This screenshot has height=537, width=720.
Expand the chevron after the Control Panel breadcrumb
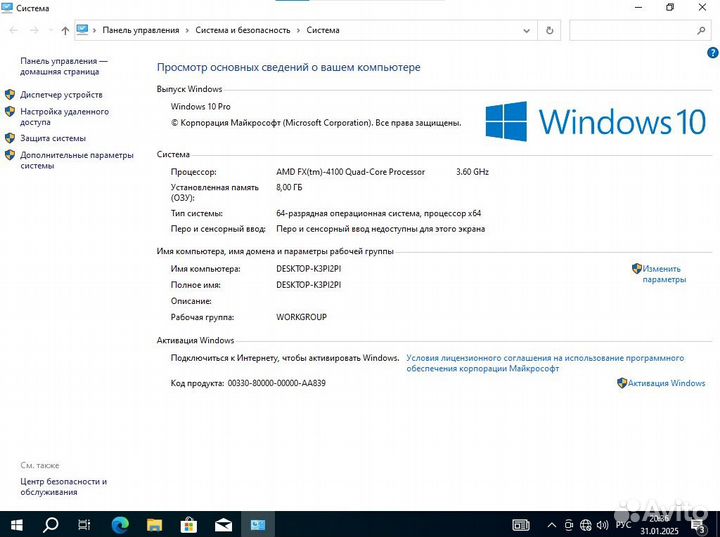click(186, 30)
